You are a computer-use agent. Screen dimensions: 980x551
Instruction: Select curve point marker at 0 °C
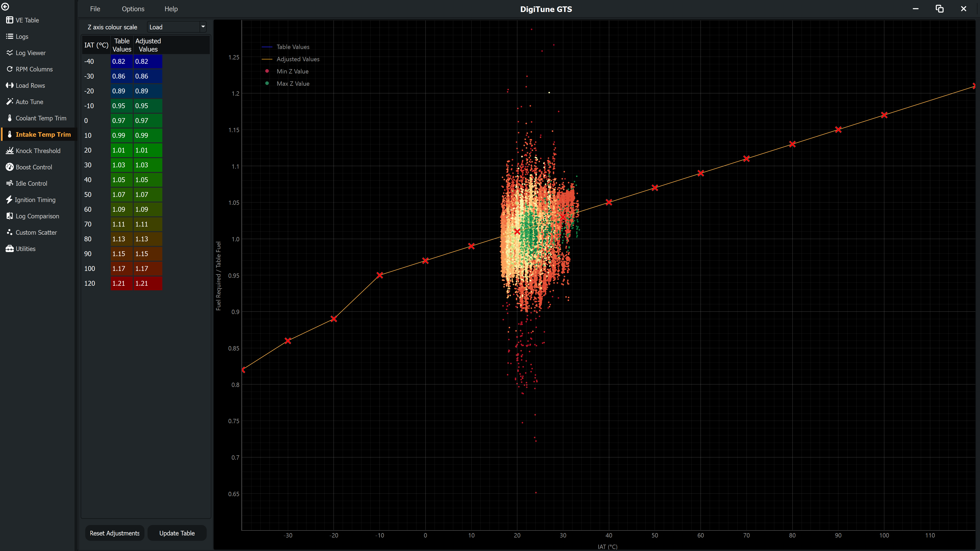coord(425,260)
